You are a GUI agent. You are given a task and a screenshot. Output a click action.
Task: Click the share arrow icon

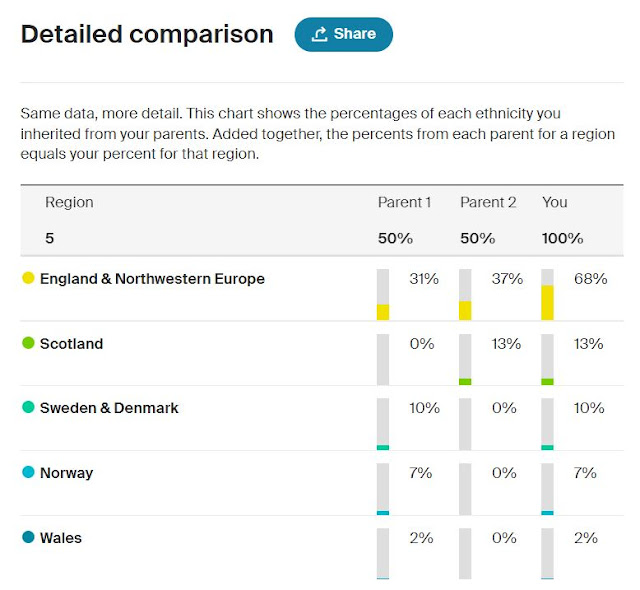(x=320, y=35)
